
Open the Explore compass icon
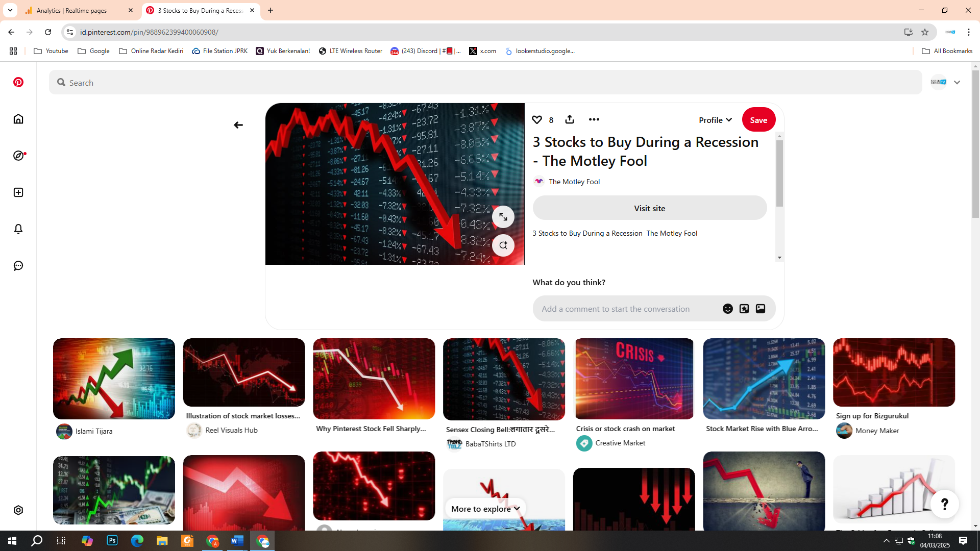[x=19, y=156]
